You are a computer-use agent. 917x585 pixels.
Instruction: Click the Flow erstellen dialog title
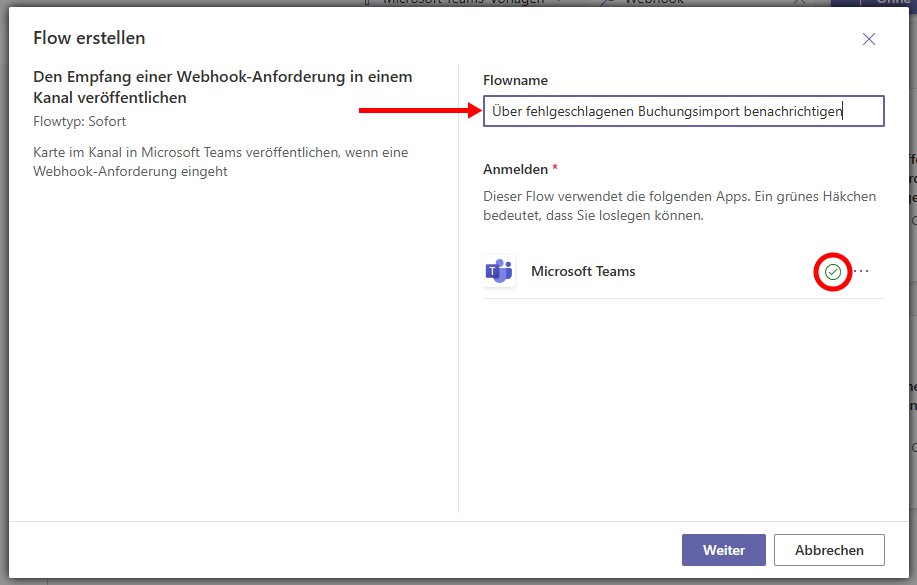click(x=89, y=38)
